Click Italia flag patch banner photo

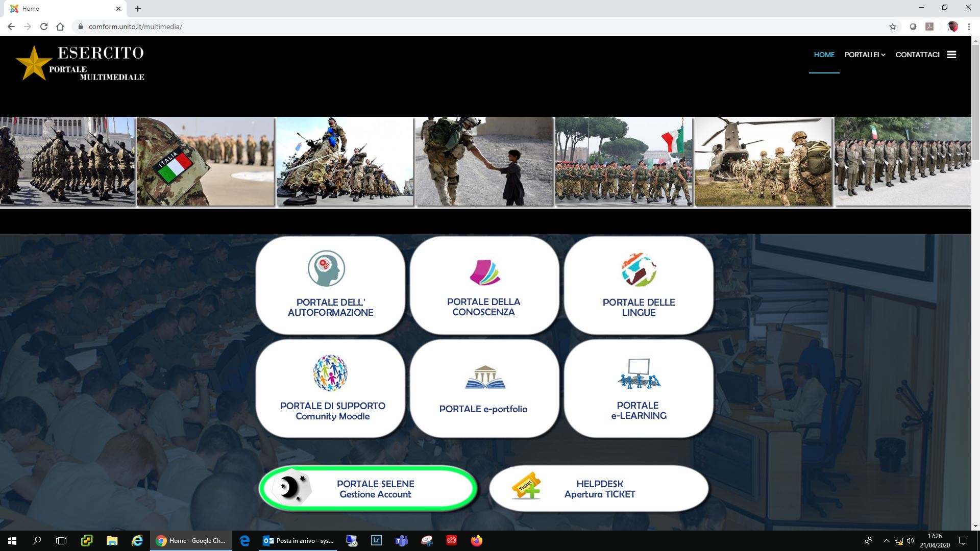[x=206, y=161]
